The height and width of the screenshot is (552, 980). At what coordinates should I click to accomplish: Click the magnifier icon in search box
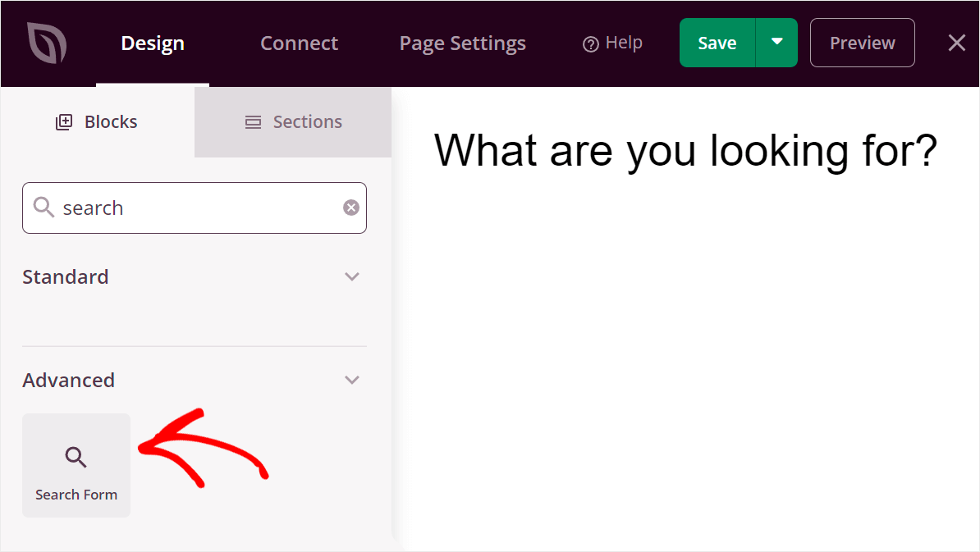click(44, 207)
